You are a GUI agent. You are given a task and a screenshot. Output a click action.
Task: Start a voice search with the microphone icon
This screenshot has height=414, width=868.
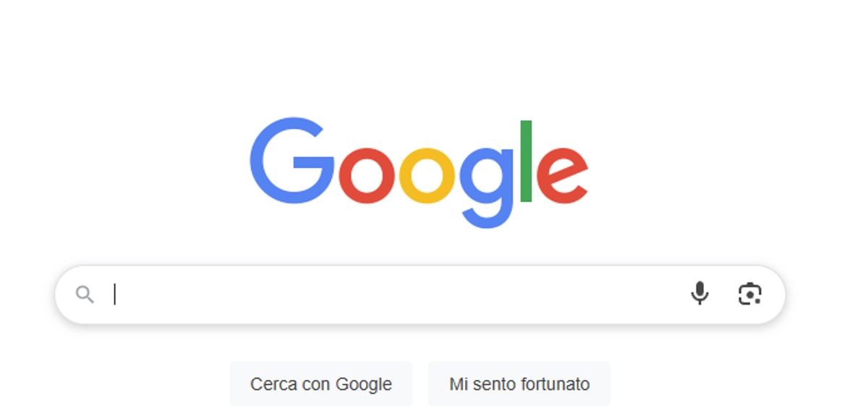699,294
